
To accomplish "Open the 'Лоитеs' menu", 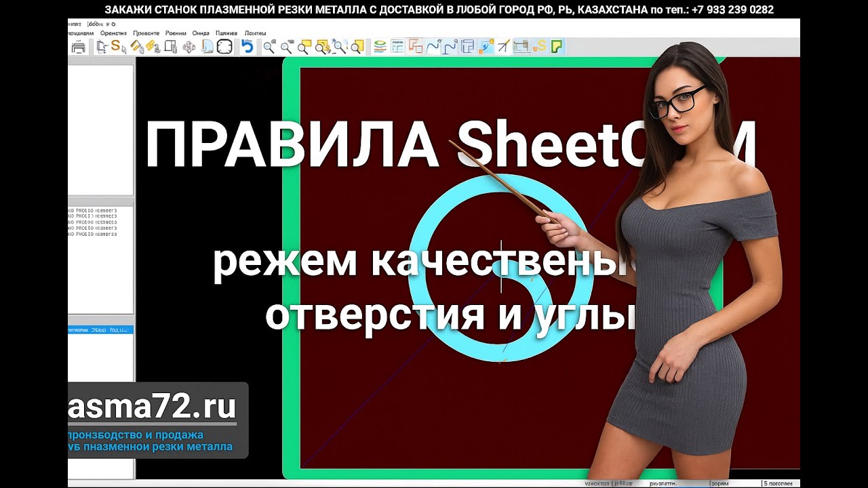I will (x=255, y=33).
